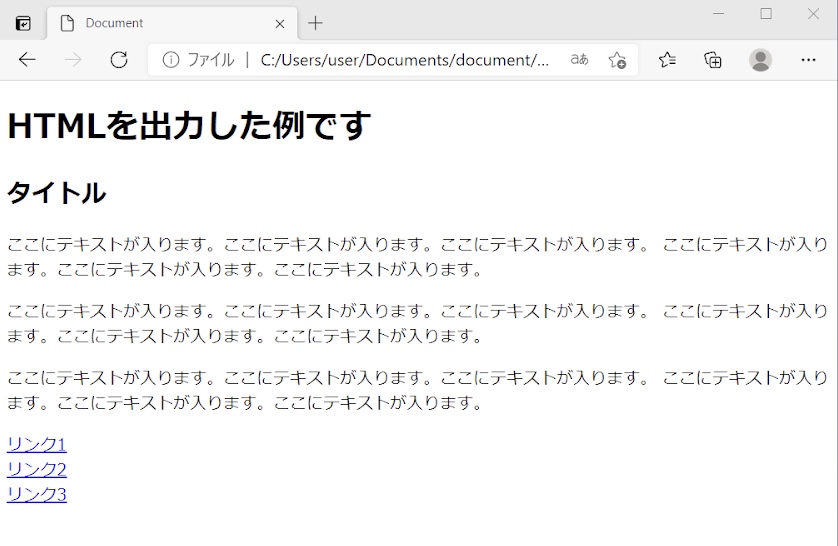Open a new tab with plus button
The height and width of the screenshot is (546, 838).
pos(316,23)
